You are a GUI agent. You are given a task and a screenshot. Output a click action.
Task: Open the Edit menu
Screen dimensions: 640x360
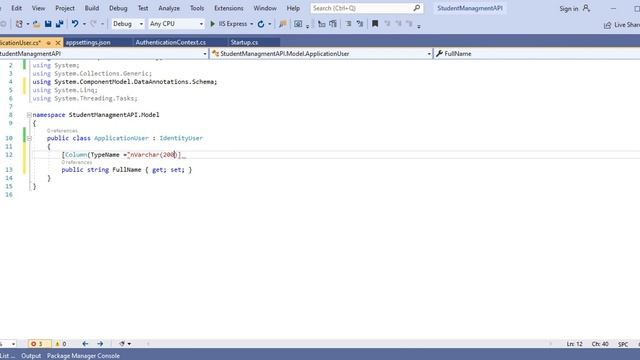coord(16,8)
